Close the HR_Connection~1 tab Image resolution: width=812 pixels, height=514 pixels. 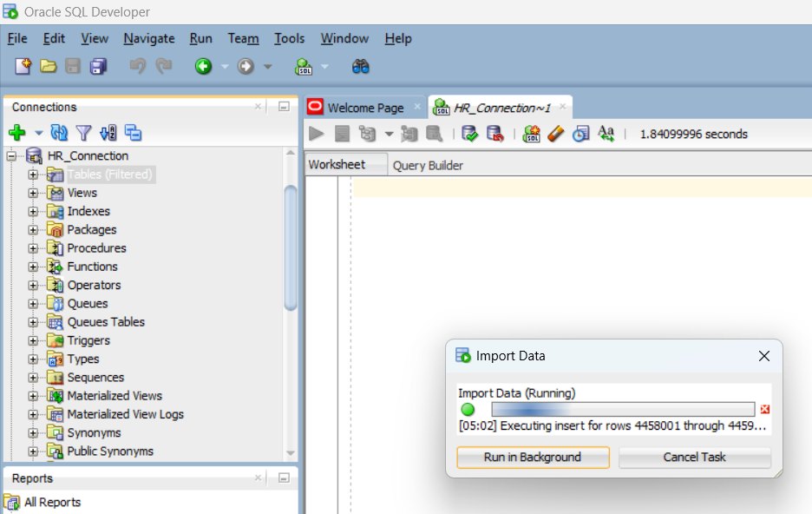562,106
